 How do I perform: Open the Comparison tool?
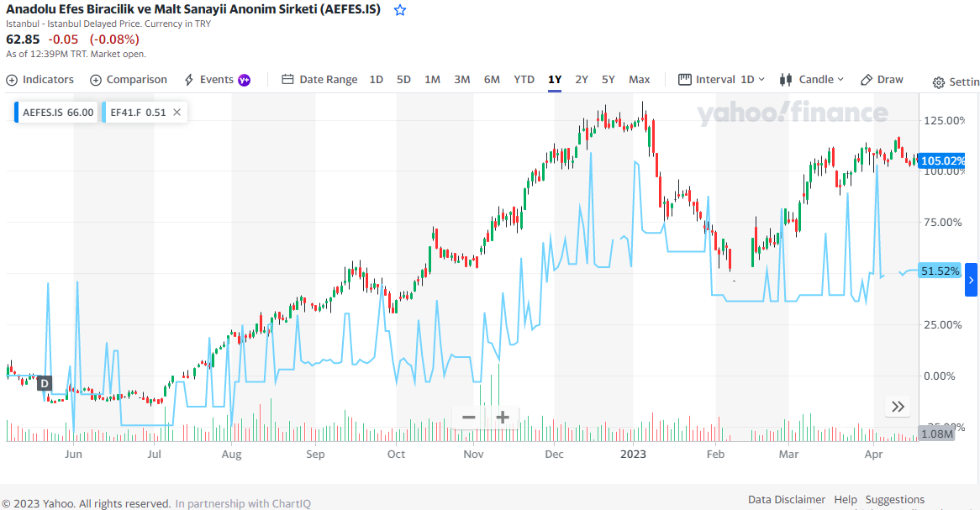(x=129, y=79)
